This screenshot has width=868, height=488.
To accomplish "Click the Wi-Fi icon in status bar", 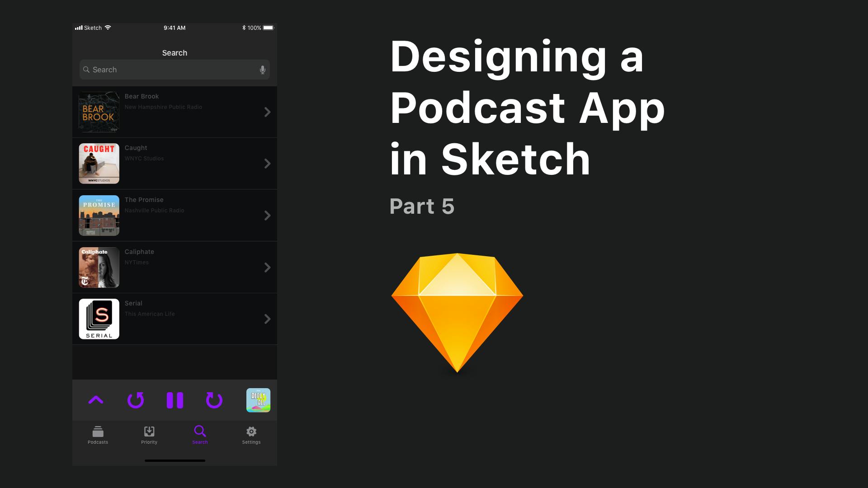I will pyautogui.click(x=108, y=28).
